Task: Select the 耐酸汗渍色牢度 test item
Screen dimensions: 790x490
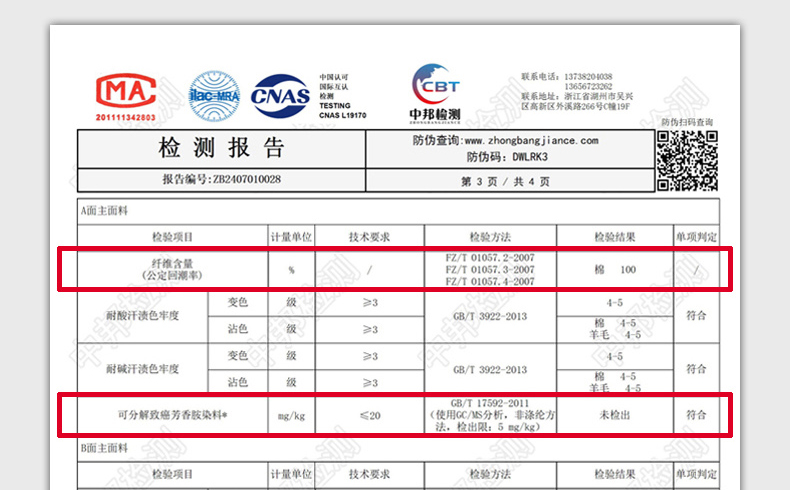Action: [143, 315]
